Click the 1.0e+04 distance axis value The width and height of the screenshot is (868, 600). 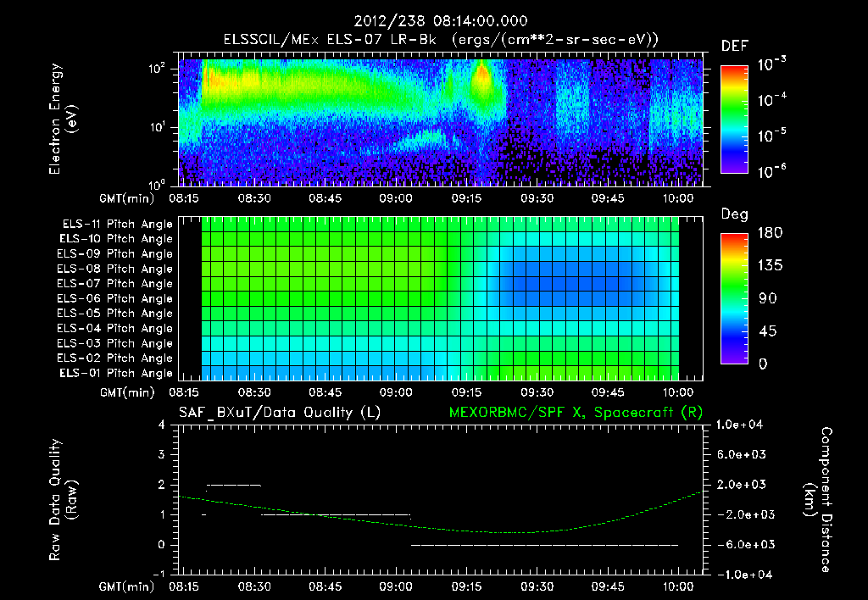(739, 425)
